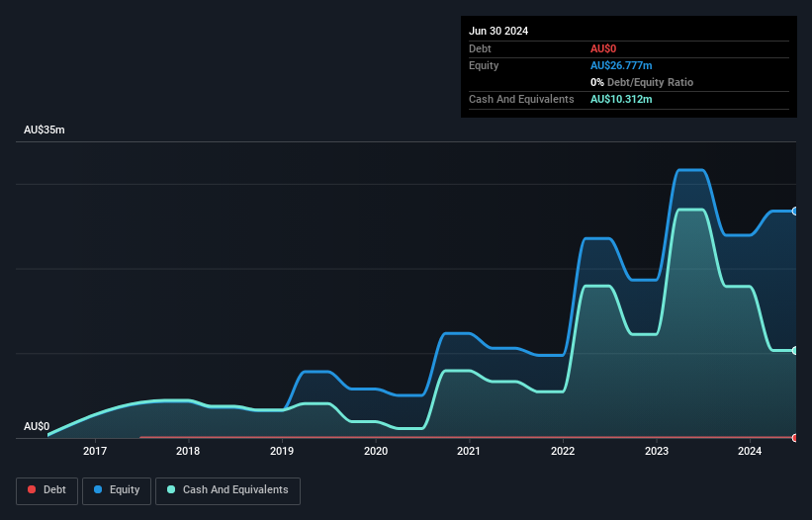The image size is (812, 520).
Task: Click the AU$10.312m cash value
Action: tap(621, 99)
